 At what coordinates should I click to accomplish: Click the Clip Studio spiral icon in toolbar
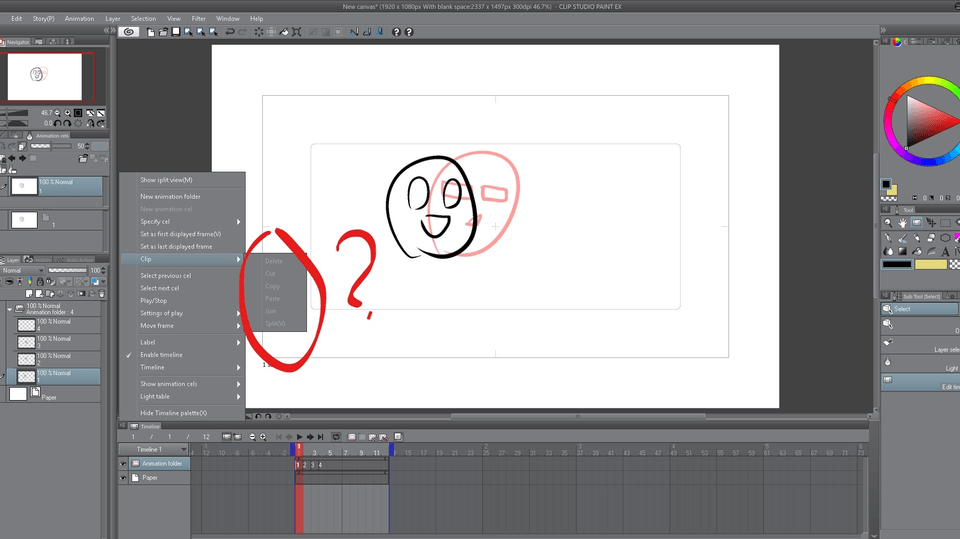tap(129, 32)
